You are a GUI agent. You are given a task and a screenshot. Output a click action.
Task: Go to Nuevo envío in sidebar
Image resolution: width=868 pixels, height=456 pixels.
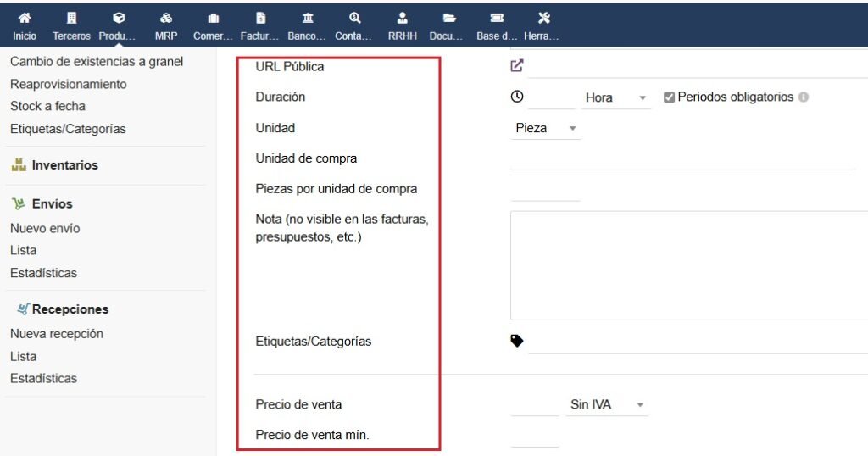[45, 228]
